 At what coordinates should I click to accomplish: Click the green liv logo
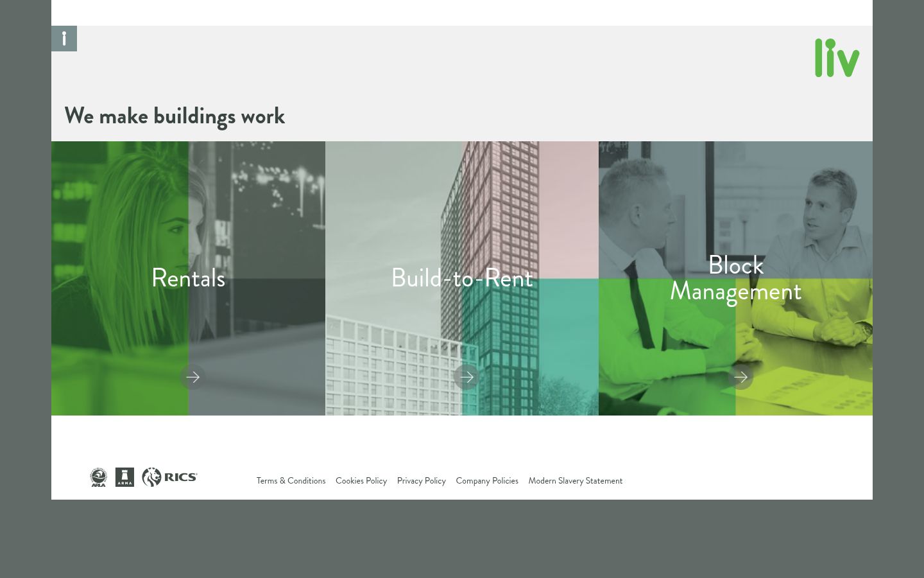[x=837, y=58]
